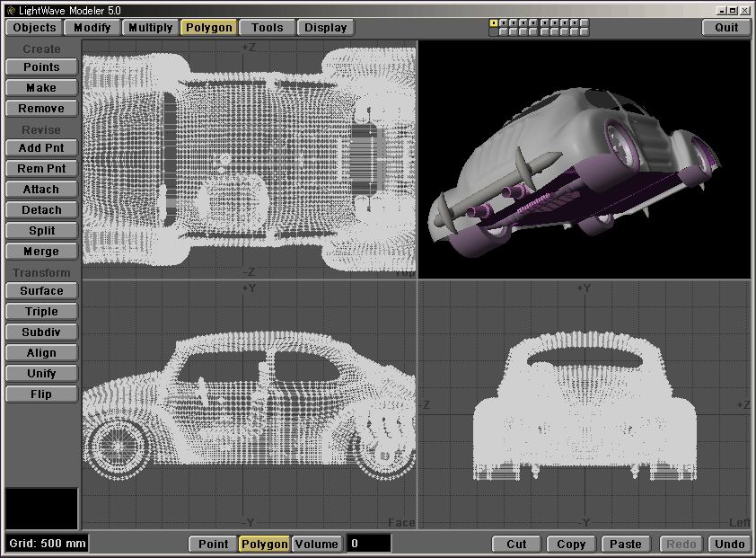Switch to the Modify tab
Screen dimensions: 756x558
pos(92,28)
